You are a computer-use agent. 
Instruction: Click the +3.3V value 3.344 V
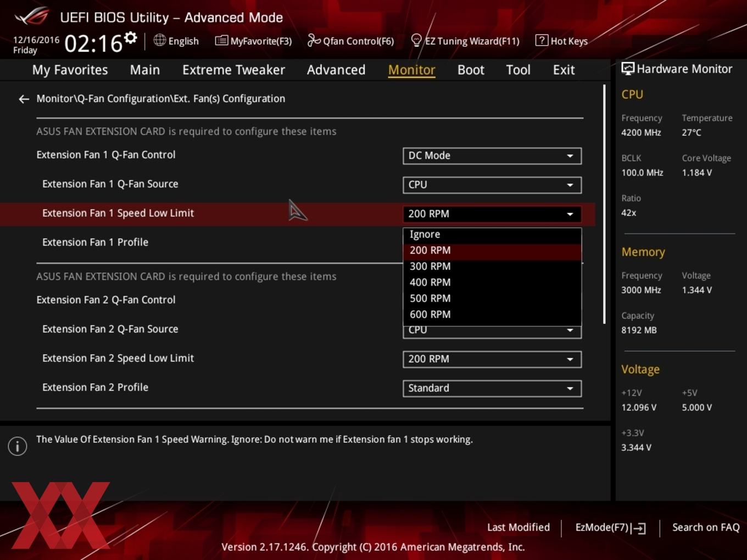coord(636,448)
